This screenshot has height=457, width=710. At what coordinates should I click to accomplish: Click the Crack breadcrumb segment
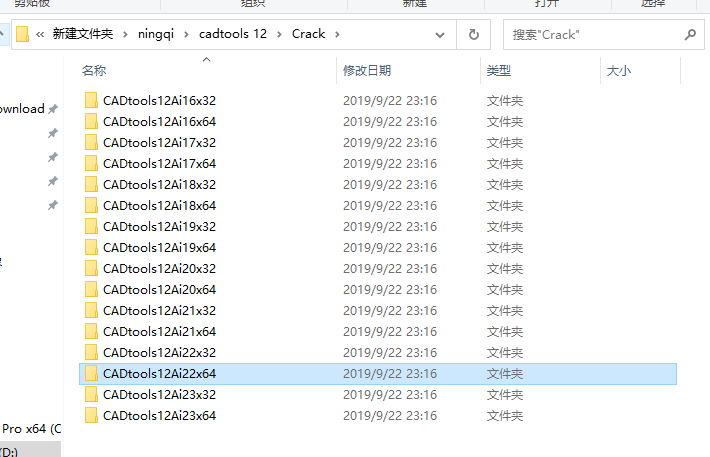308,34
